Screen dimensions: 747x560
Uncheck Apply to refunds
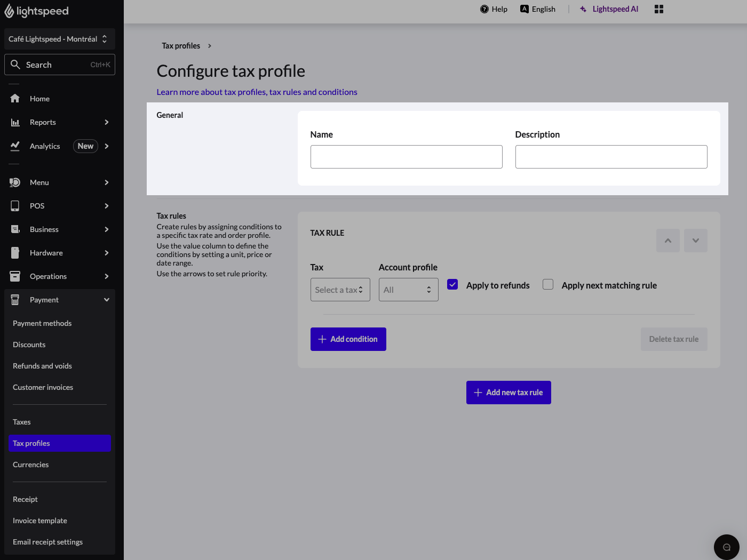(452, 284)
